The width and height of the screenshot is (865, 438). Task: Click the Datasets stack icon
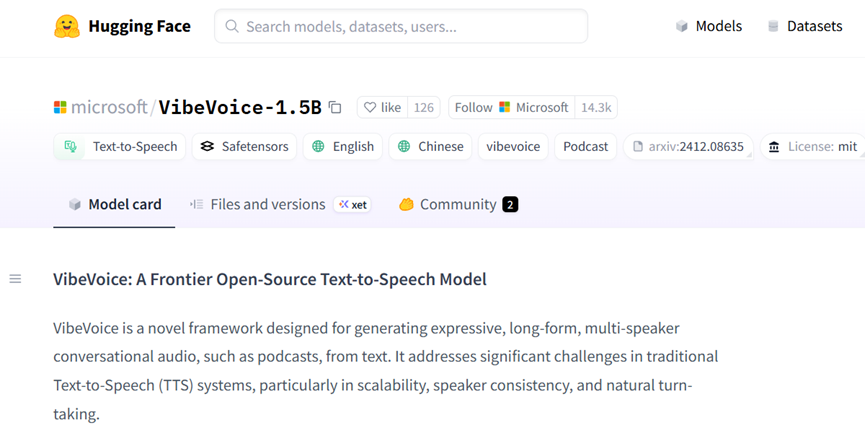pyautogui.click(x=773, y=26)
